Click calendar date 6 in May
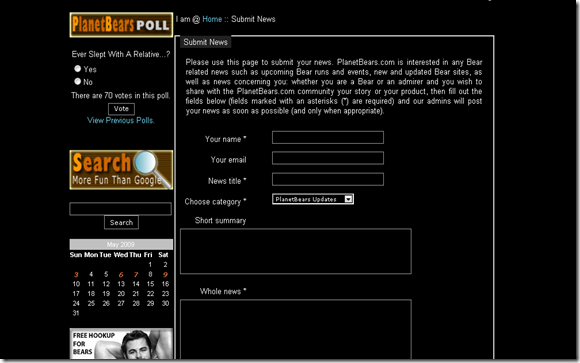 [121, 275]
